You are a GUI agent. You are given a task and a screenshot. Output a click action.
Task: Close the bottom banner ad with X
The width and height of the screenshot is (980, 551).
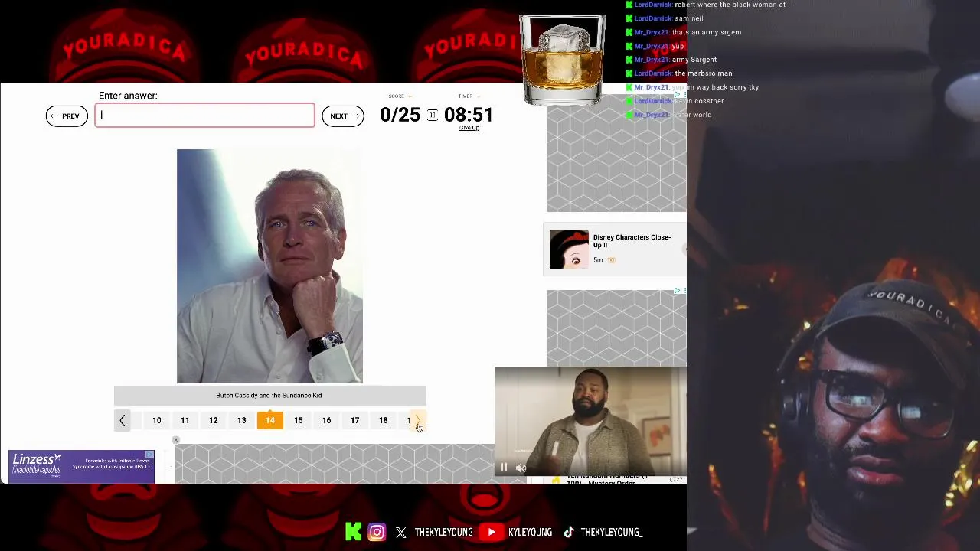point(175,440)
